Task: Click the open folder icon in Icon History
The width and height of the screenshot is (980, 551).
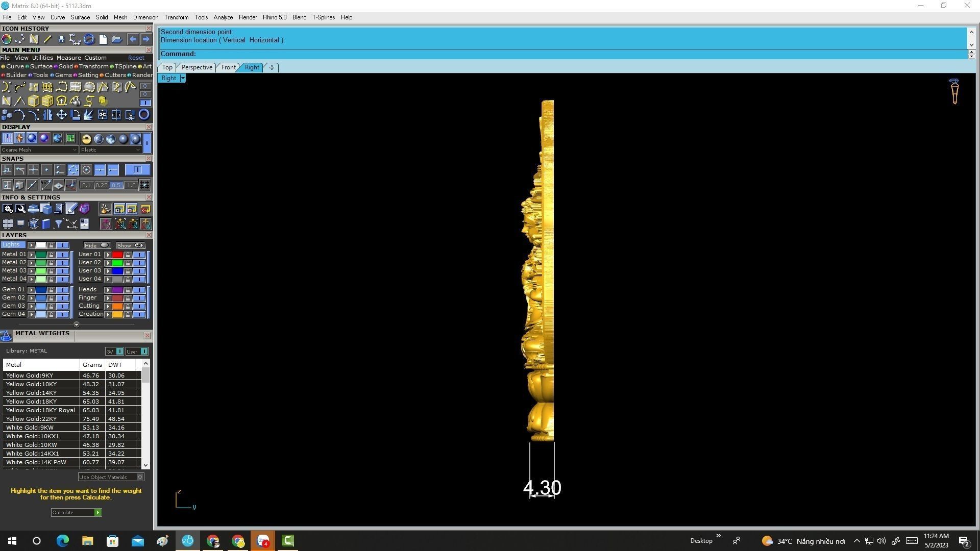Action: (116, 39)
